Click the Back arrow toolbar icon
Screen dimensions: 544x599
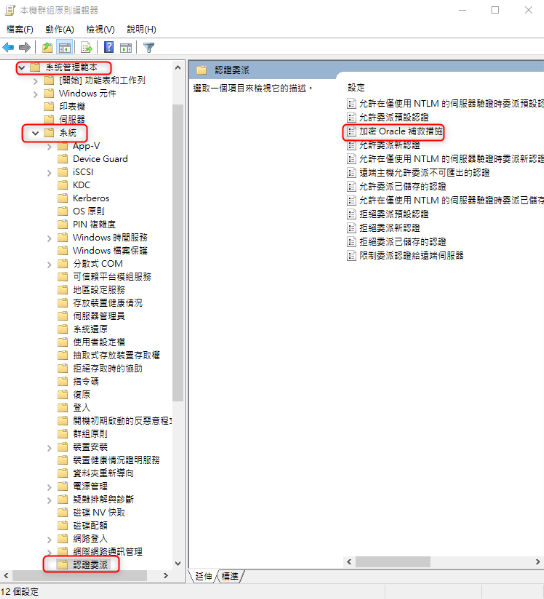coord(8,47)
